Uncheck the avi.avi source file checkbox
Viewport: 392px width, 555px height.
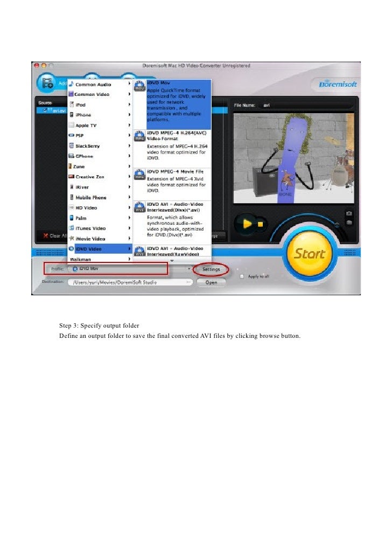pos(45,110)
